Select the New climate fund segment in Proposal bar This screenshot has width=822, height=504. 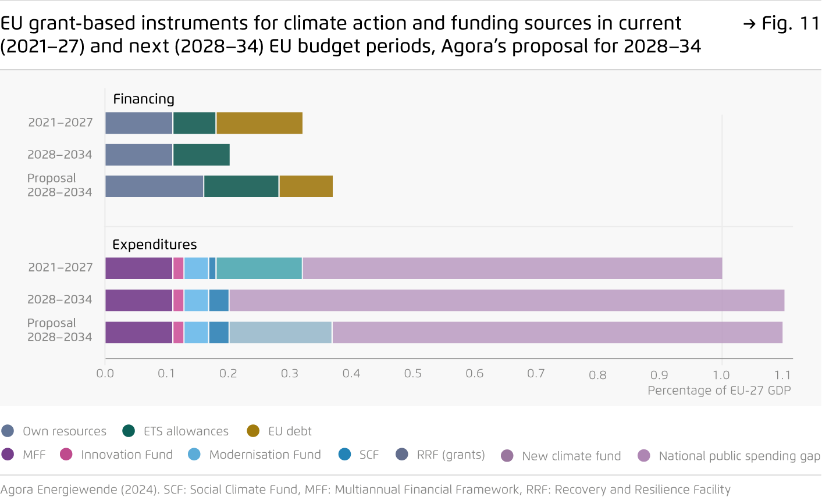coord(280,332)
